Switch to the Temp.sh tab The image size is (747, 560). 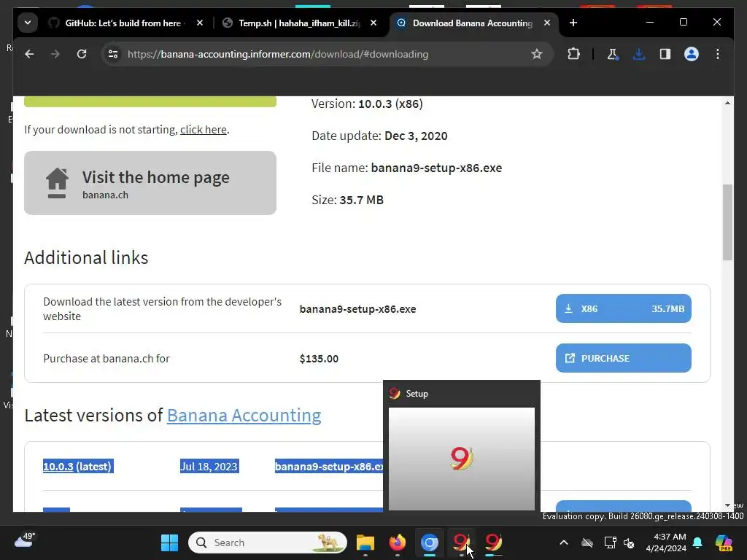coord(300,23)
